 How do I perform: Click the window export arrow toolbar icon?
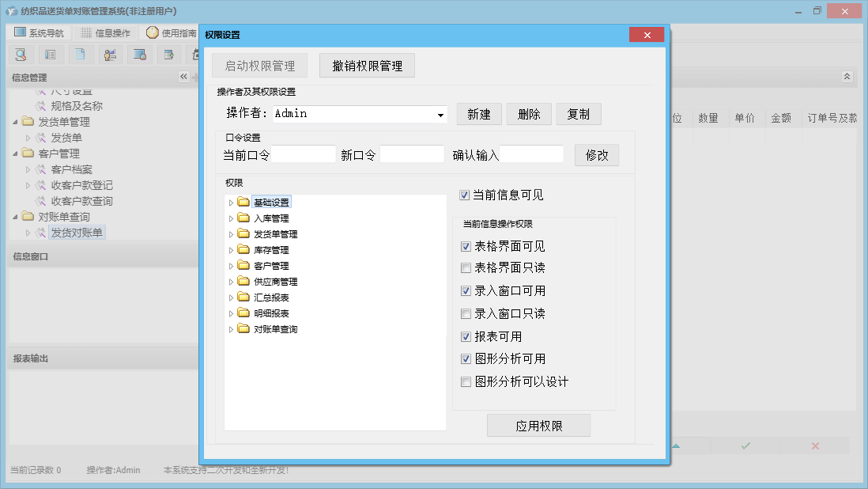(x=169, y=55)
